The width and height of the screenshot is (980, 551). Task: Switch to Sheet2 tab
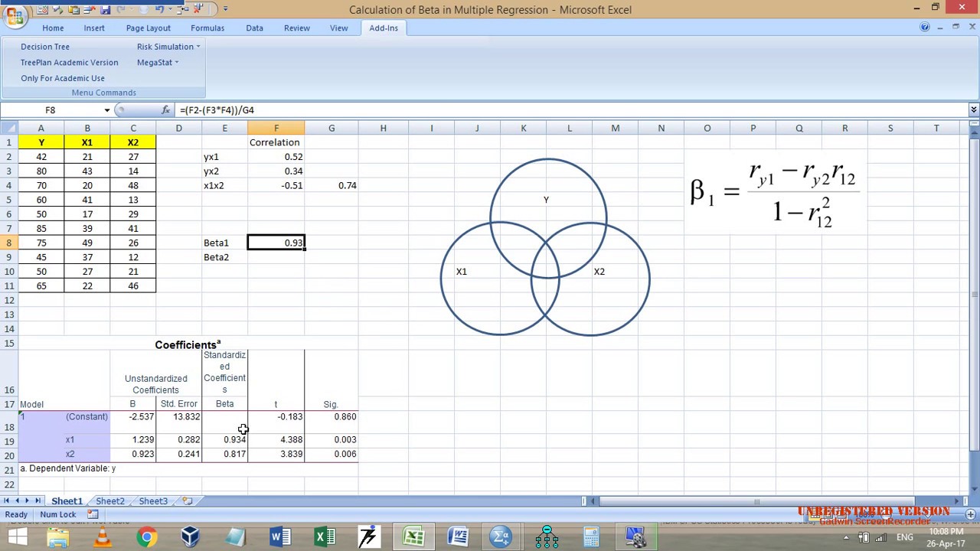click(x=109, y=501)
